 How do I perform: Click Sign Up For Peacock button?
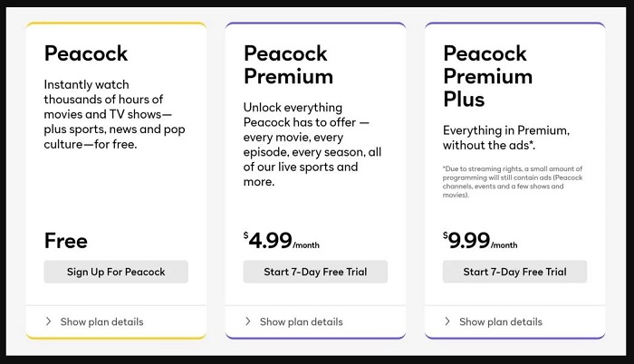(x=116, y=272)
